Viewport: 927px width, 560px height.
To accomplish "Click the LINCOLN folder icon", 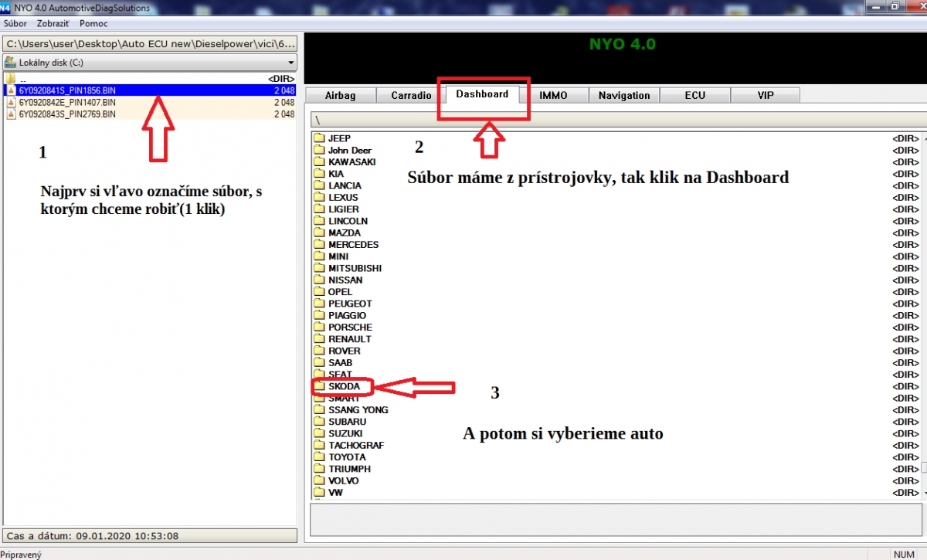I will click(x=319, y=221).
